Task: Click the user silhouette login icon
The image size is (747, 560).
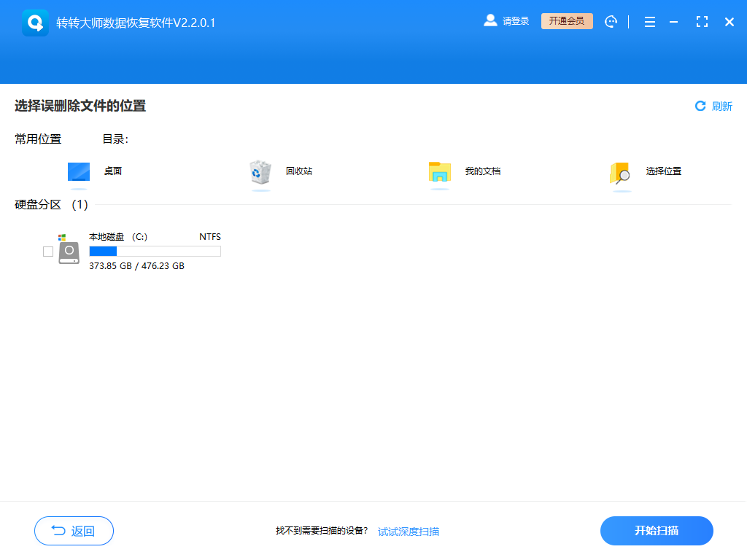Action: pyautogui.click(x=490, y=20)
